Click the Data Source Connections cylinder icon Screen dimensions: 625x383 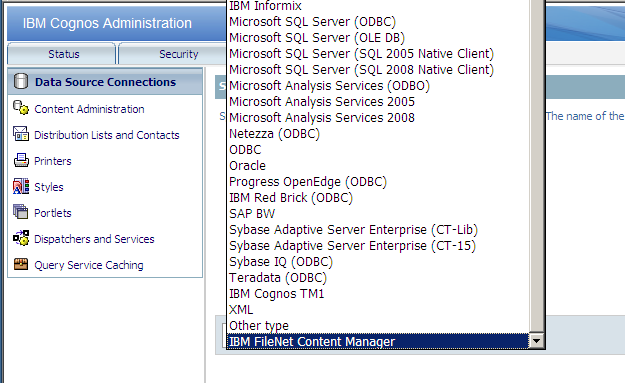21,81
